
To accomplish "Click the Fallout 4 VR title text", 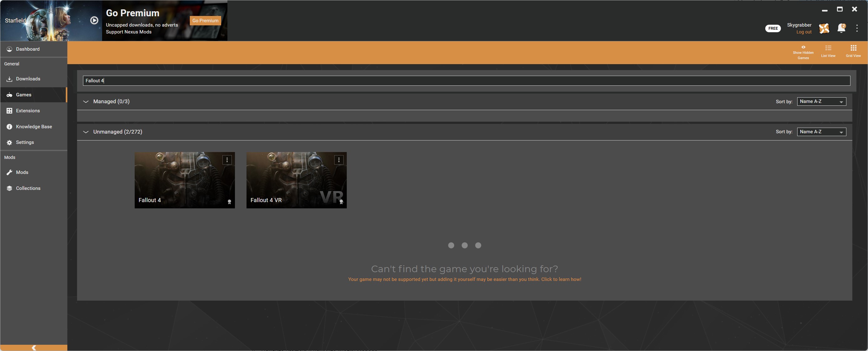I will point(266,200).
